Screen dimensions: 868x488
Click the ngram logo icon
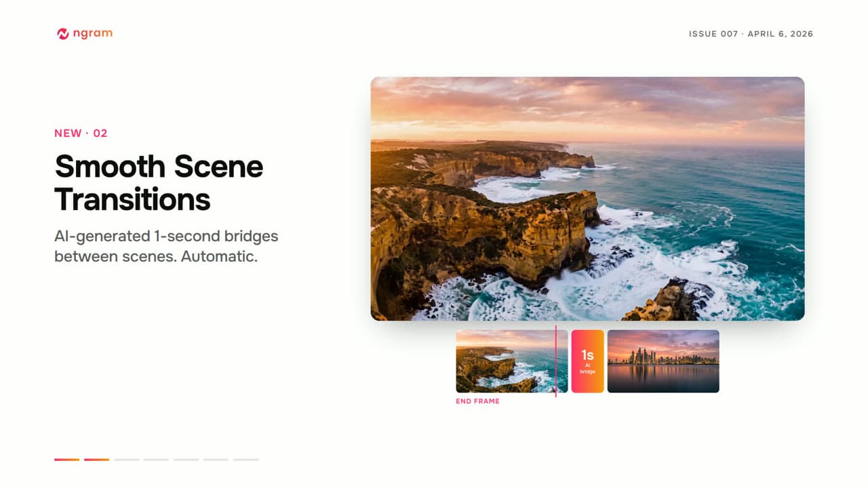63,34
